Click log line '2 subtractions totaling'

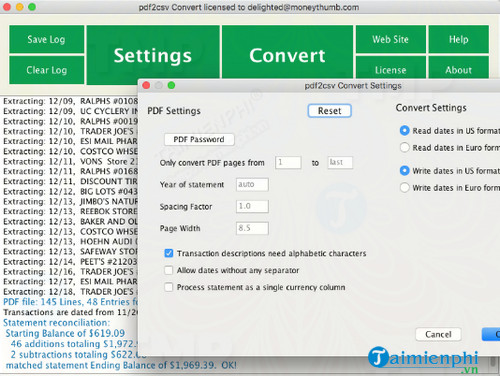(79, 355)
